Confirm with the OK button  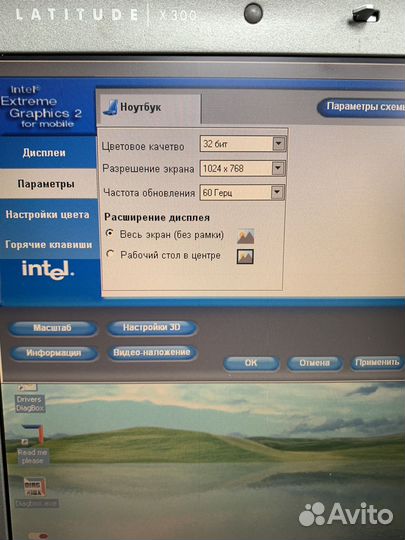point(251,363)
